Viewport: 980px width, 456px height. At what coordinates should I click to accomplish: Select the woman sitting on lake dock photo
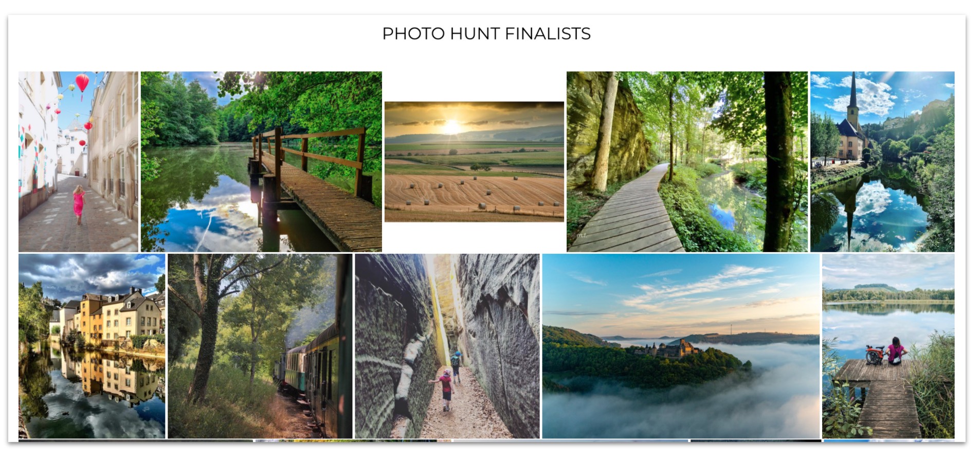click(888, 346)
